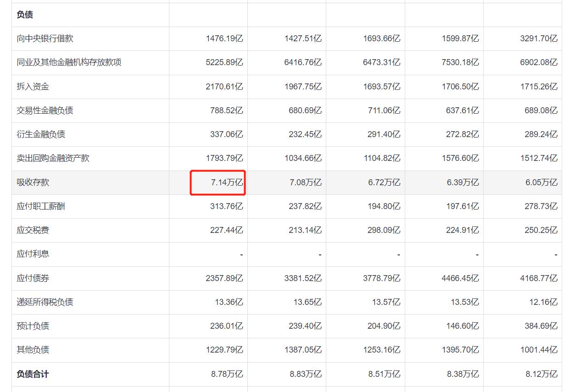
Task: Select the 应付职工薪酬 row label
Action: [41, 206]
